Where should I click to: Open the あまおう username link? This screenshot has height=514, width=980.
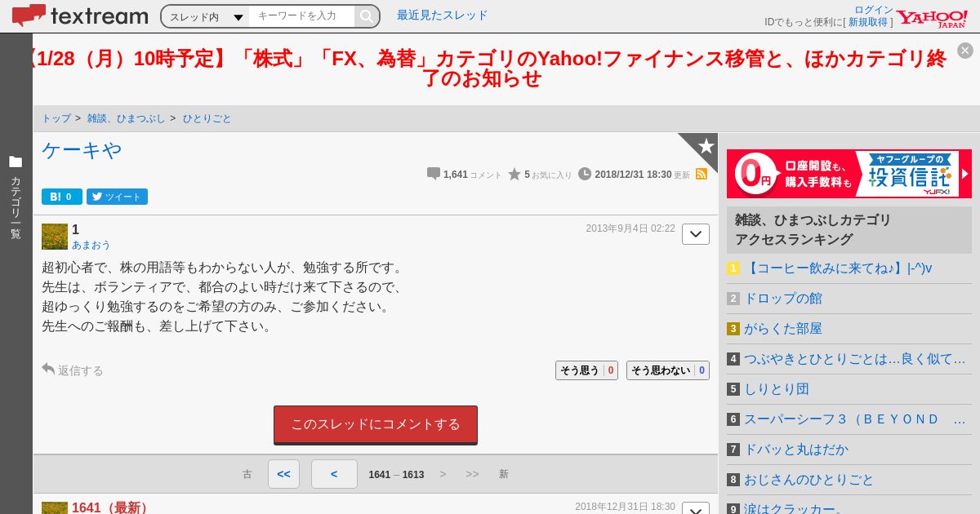click(x=91, y=245)
